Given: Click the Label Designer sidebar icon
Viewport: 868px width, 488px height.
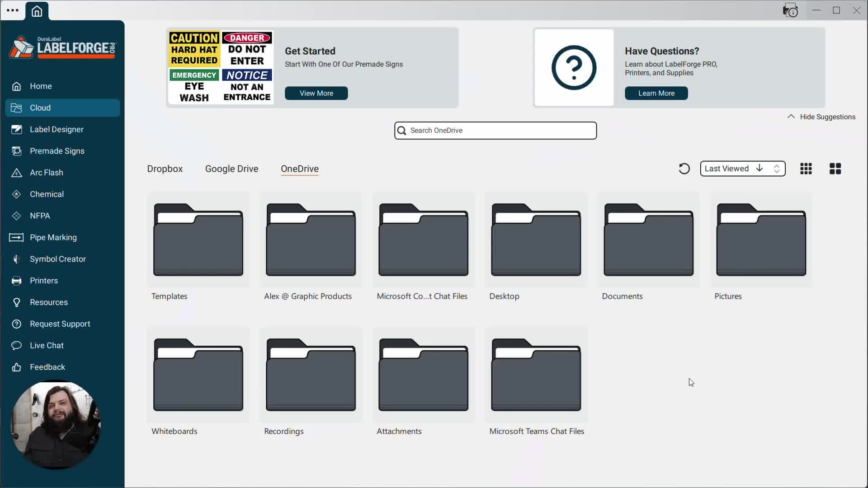Looking at the screenshot, I should pyautogui.click(x=17, y=130).
